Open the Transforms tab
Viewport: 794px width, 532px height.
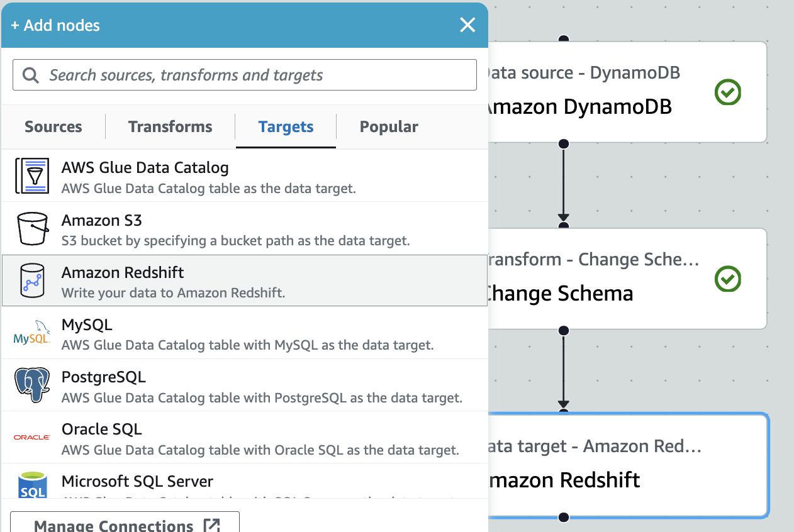click(x=170, y=126)
